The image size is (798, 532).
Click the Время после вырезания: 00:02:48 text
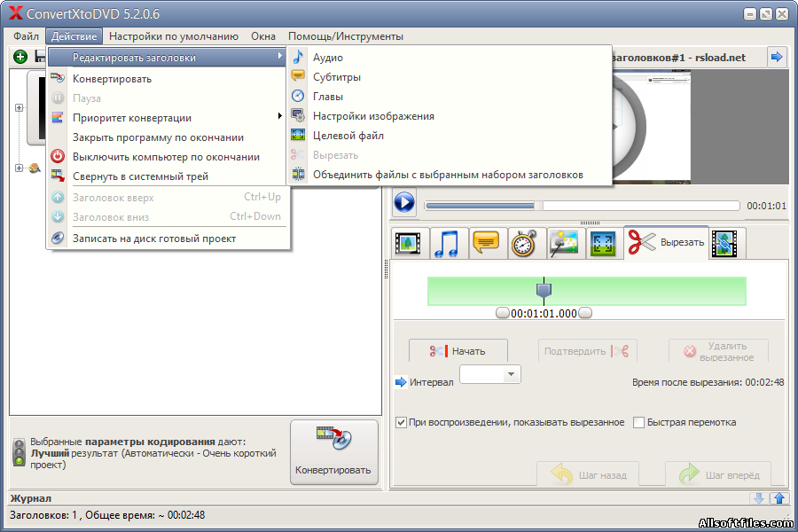coord(708,382)
